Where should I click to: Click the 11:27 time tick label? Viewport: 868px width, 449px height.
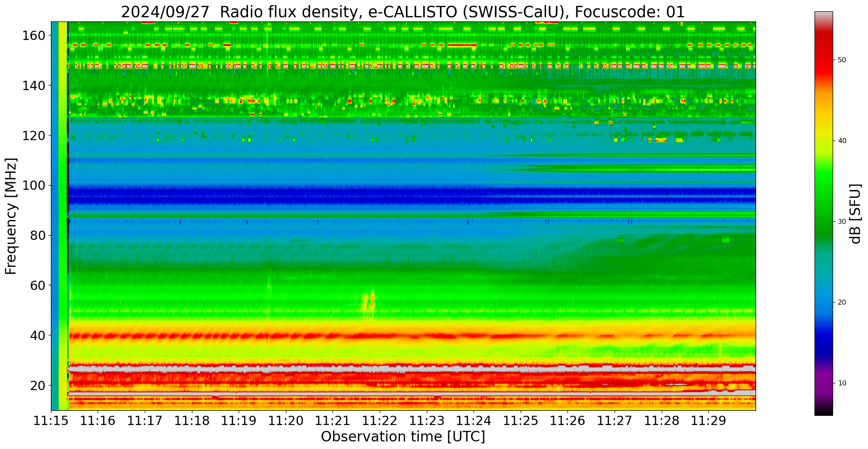615,421
